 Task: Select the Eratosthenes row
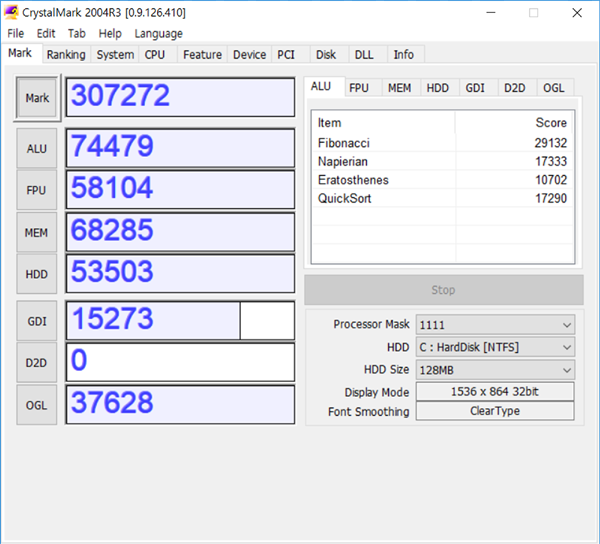click(443, 180)
